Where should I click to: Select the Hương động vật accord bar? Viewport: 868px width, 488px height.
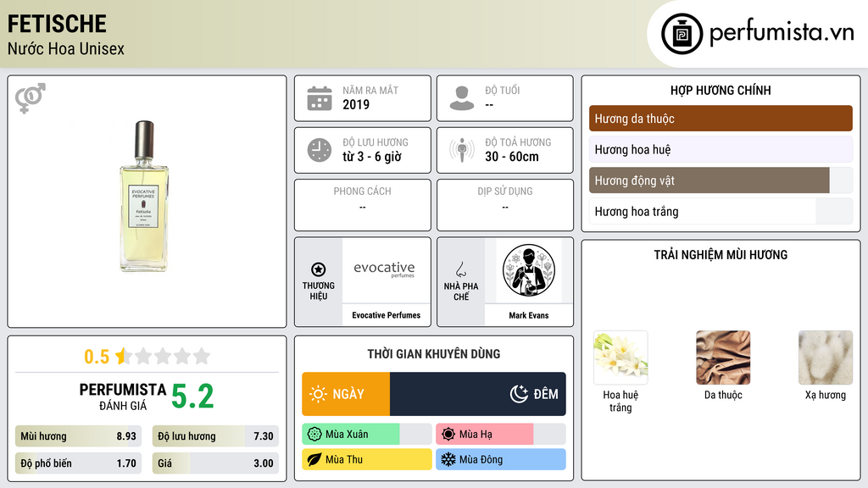point(721,180)
